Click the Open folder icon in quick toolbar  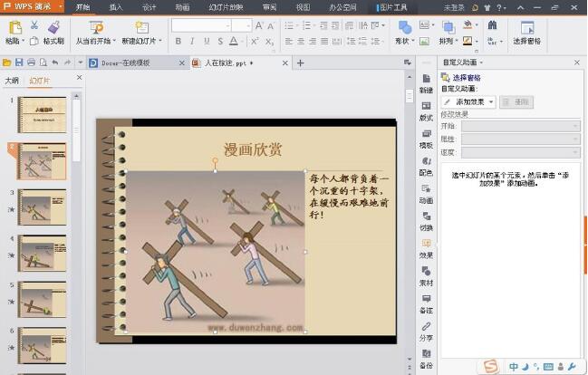(6, 62)
